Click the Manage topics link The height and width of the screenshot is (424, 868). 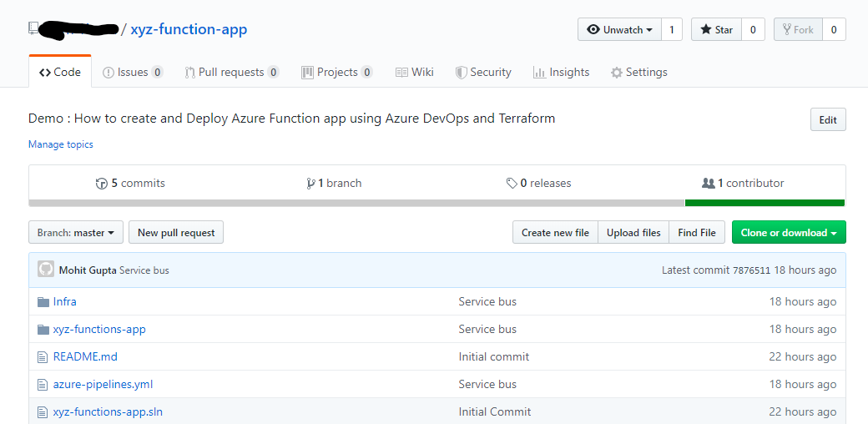point(61,144)
